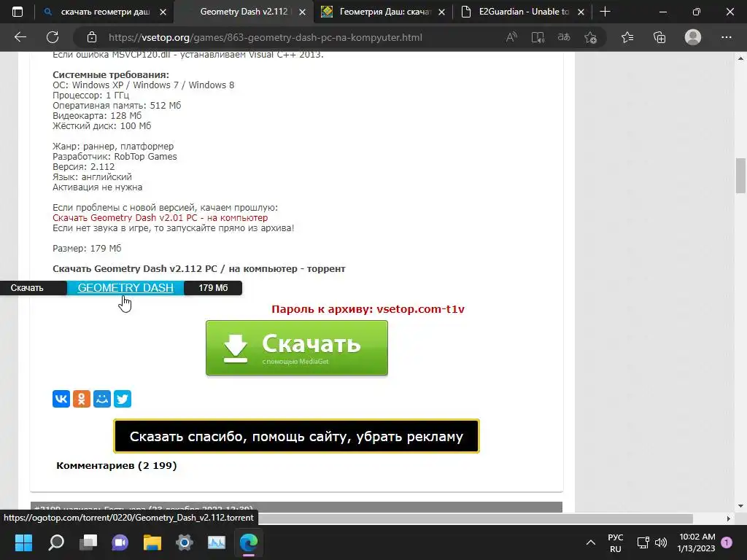Click the 179 Мб size badge
747x560 pixels.
[x=213, y=287]
